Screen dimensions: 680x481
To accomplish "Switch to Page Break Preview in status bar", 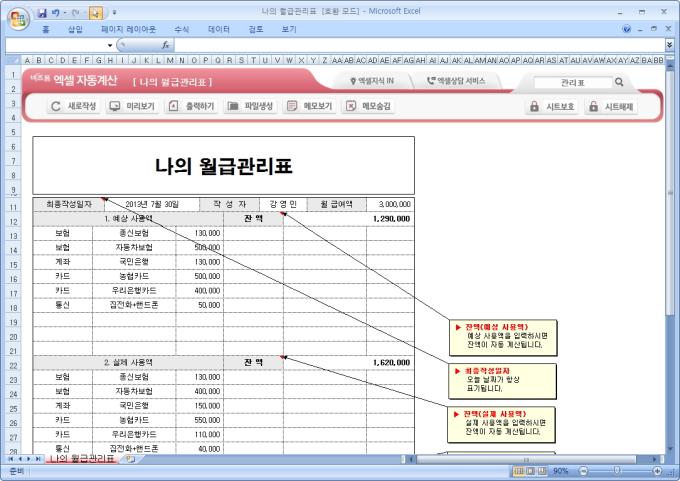I will (542, 471).
